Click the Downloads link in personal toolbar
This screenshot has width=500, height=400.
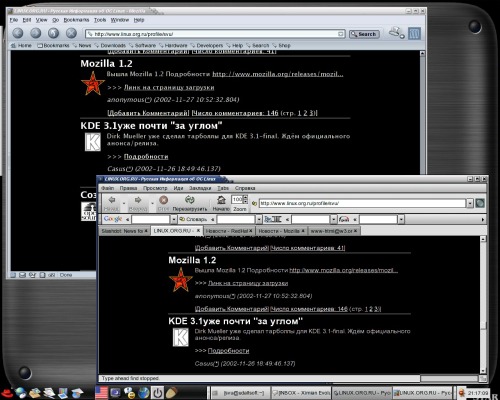[110, 45]
